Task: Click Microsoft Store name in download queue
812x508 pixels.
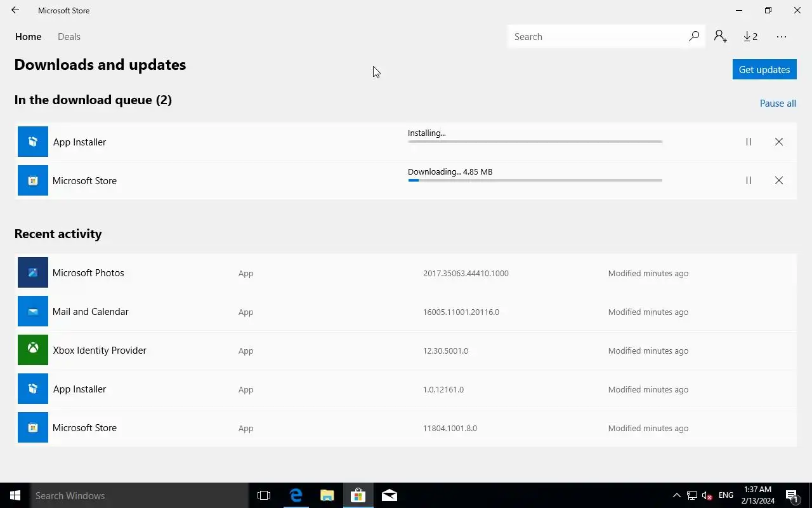Action: [x=84, y=180]
